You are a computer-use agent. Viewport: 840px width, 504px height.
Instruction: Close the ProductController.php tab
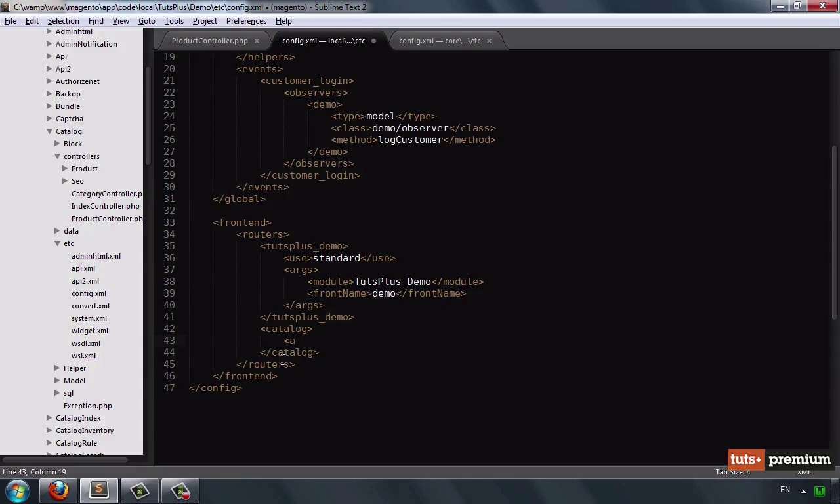point(257,41)
